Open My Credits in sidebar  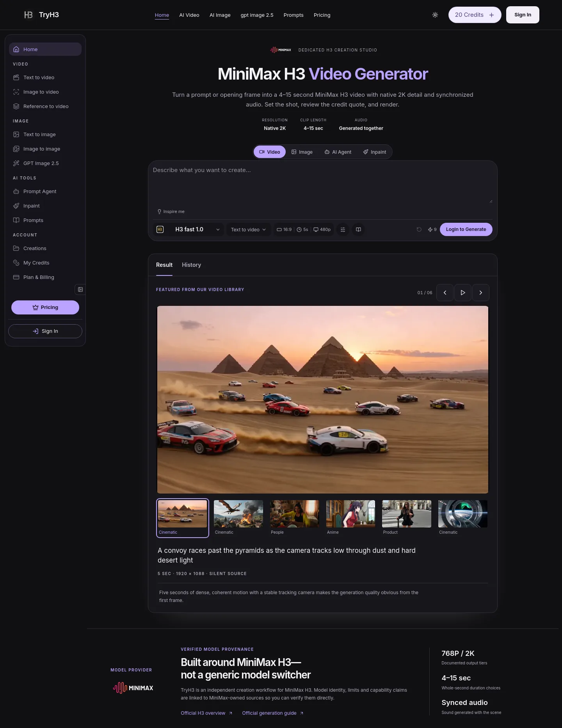(45, 263)
